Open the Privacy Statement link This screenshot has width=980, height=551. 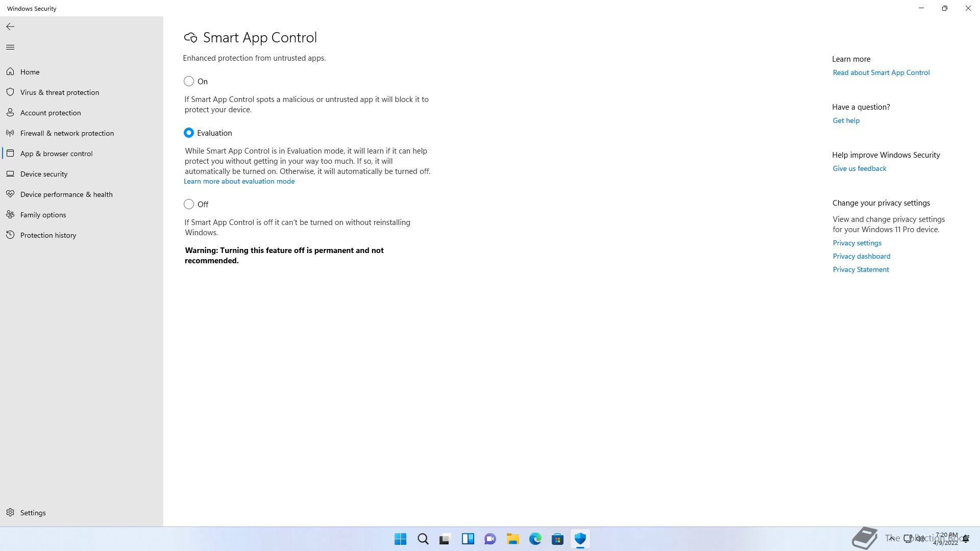click(861, 269)
